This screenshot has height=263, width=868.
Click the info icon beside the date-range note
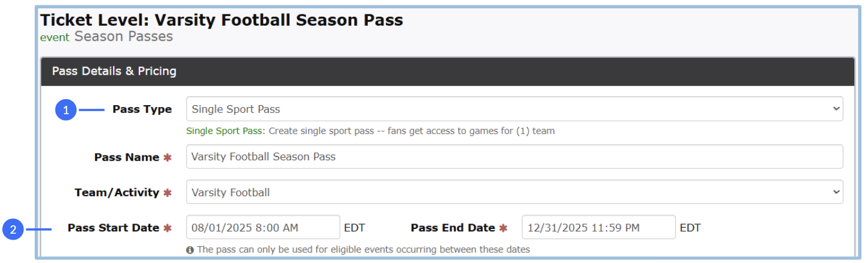click(190, 250)
